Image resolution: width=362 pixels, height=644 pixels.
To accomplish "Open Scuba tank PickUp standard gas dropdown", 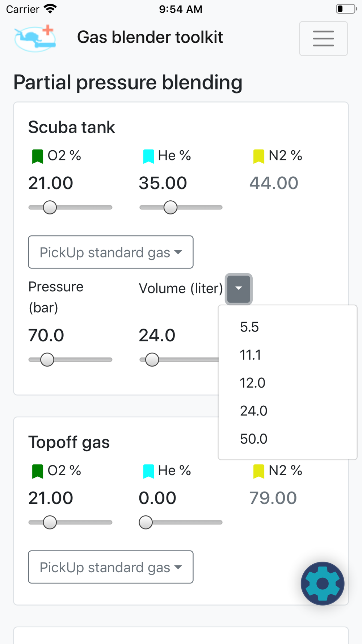I will (x=111, y=252).
